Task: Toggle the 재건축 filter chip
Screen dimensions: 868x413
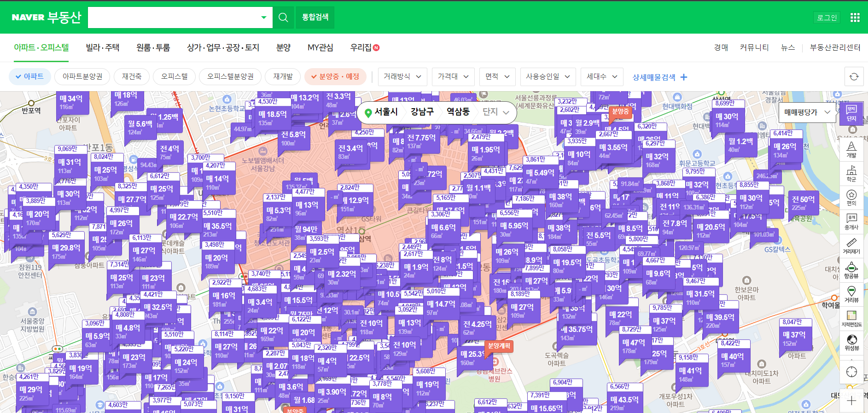Action: [x=132, y=76]
